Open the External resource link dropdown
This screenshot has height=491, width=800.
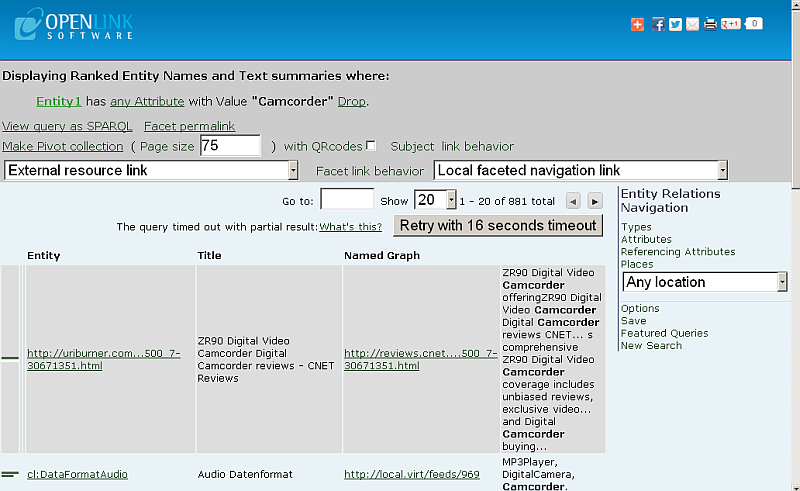click(151, 170)
